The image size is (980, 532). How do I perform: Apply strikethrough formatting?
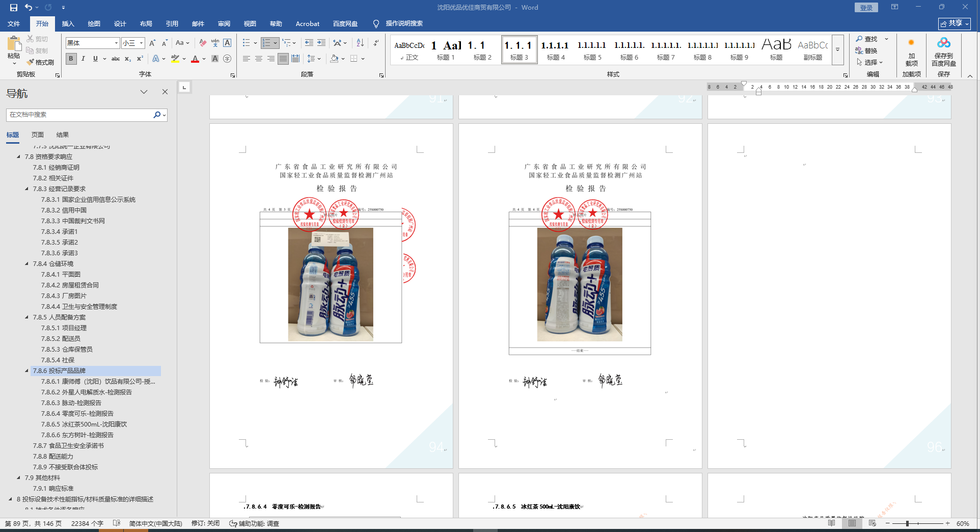[x=116, y=59]
